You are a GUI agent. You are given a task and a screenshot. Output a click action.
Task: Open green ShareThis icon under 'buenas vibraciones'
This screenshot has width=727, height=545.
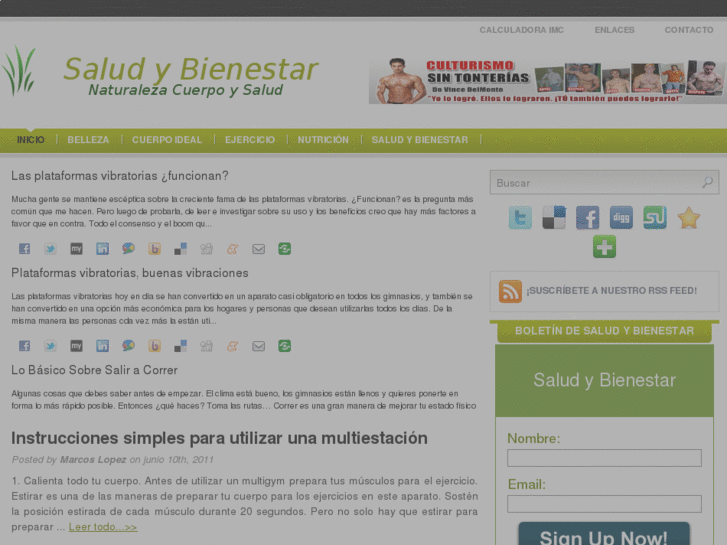pos(284,346)
